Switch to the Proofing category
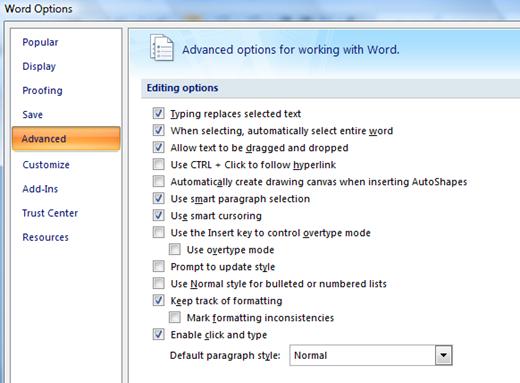Screen dimensions: 520x383 [42, 90]
